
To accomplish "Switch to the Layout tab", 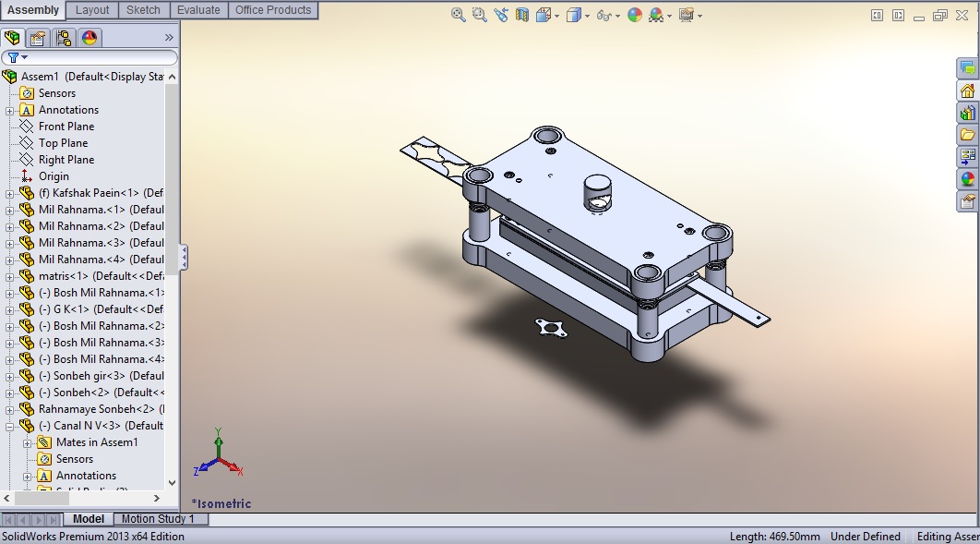I will click(x=92, y=10).
